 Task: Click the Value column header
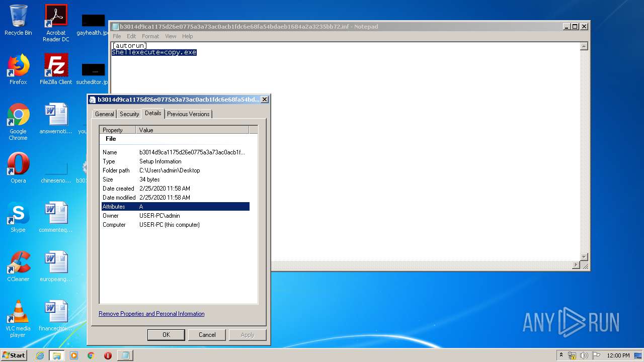(x=193, y=130)
